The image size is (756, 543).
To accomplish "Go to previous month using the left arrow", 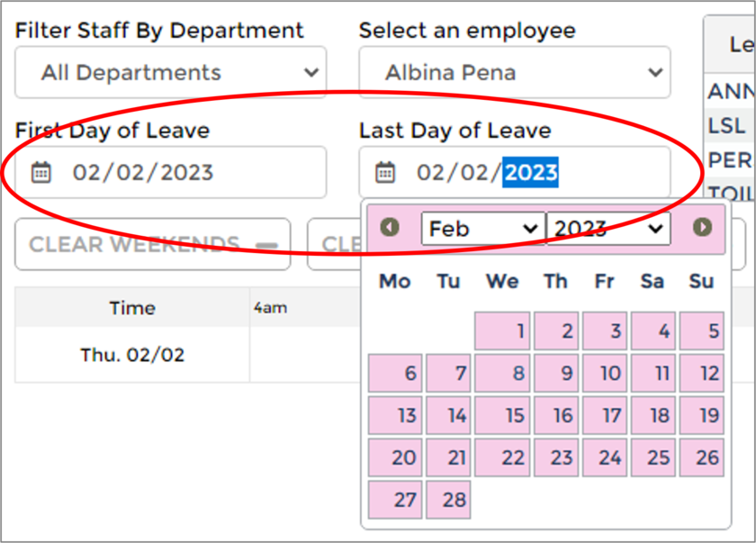I will click(389, 228).
